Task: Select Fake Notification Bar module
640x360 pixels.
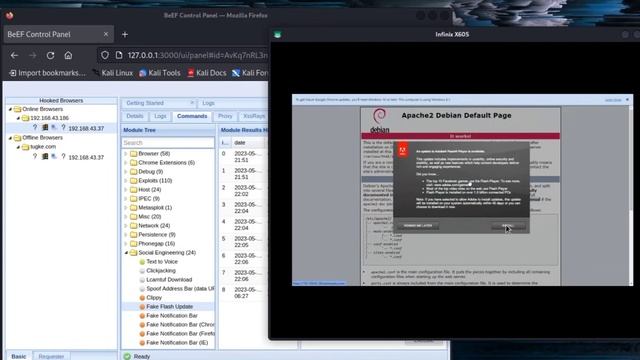Action: click(x=172, y=316)
